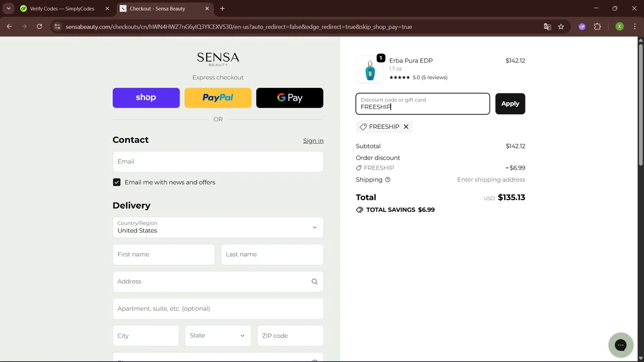Click the Erba Pura EDP product name
Screen dimensions: 644x362
pyautogui.click(x=411, y=60)
